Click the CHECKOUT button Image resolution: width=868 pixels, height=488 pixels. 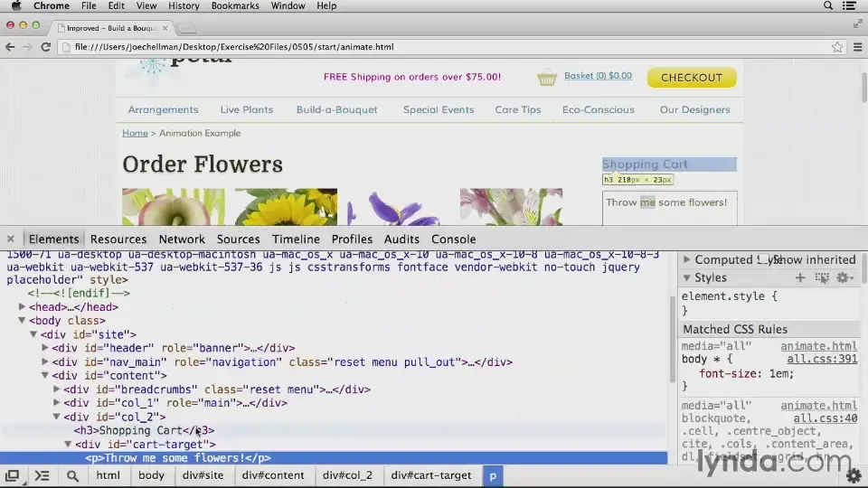point(692,78)
